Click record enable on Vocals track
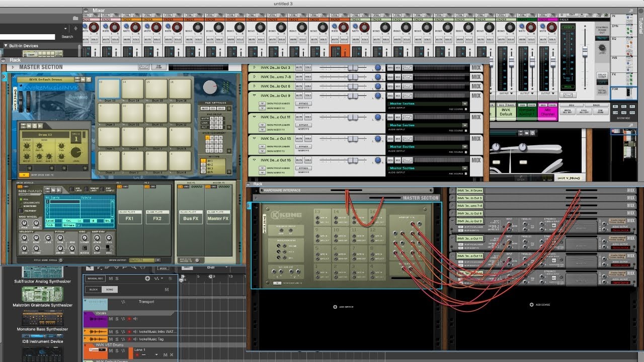 129,319
